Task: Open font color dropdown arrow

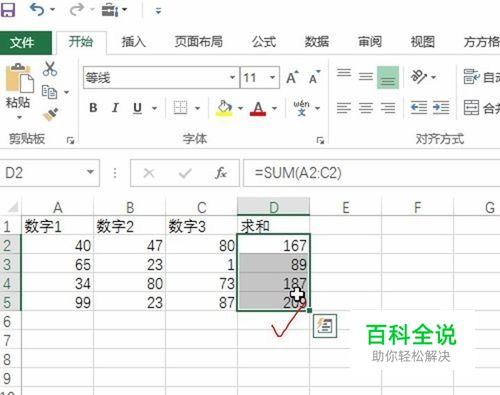Action: click(x=274, y=108)
